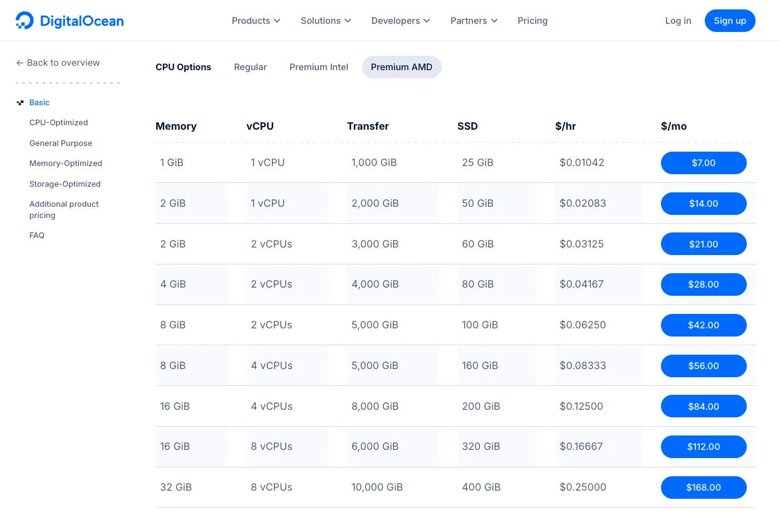
Task: Click the $0.04167 hourly price
Action: (x=581, y=284)
